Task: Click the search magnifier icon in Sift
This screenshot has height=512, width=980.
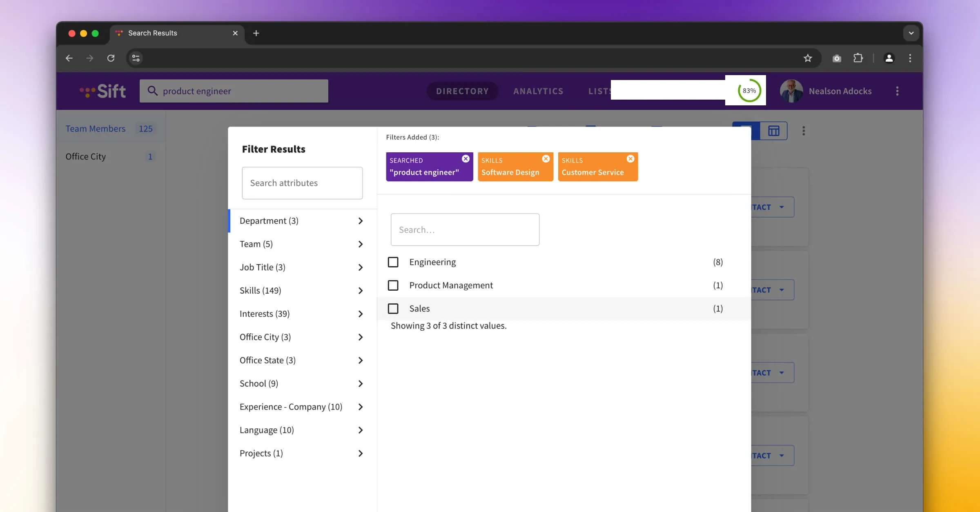Action: pos(152,91)
